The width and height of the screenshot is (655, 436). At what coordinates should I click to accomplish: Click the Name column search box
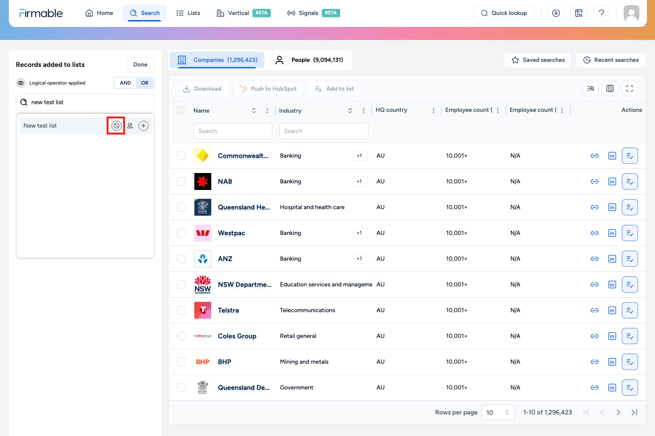(233, 131)
